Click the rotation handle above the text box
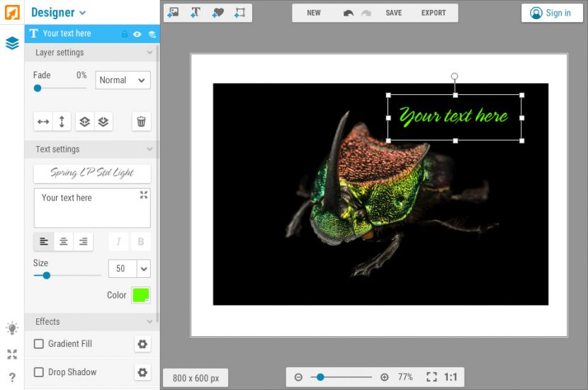Screen dimensions: 588x390 click(x=455, y=76)
